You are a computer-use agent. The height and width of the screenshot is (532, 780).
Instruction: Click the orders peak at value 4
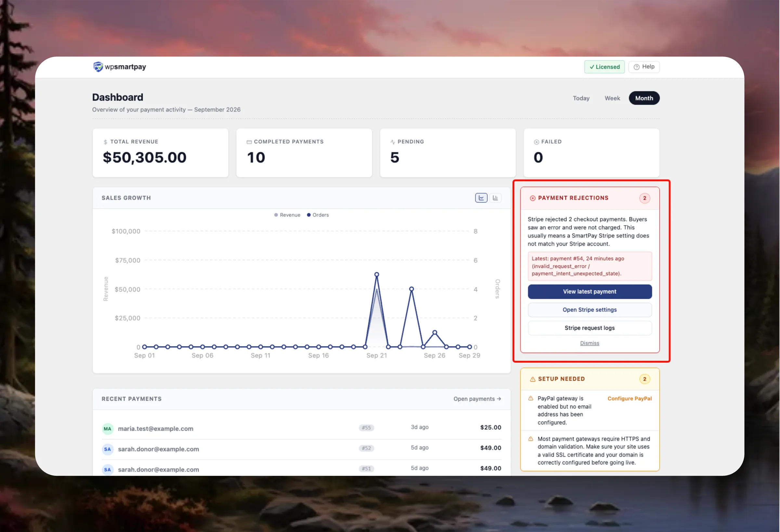click(x=411, y=289)
